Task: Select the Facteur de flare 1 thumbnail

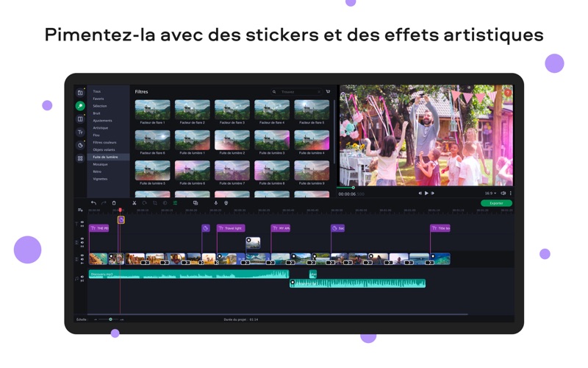Action: [x=152, y=110]
